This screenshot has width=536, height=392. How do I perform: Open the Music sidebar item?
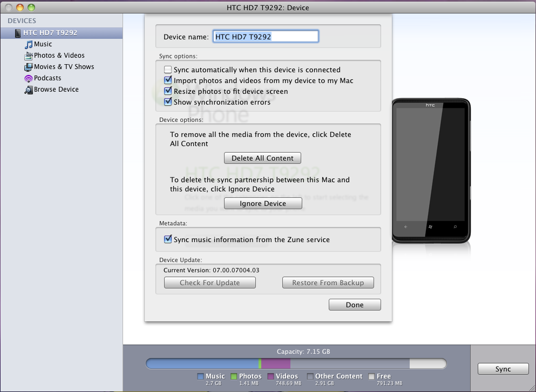43,44
